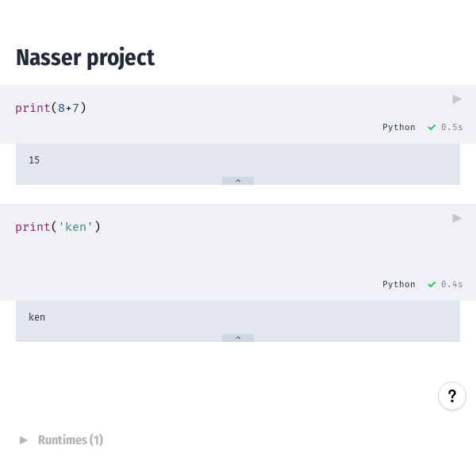
Task: Select the Python language label in second cell
Action: [398, 284]
